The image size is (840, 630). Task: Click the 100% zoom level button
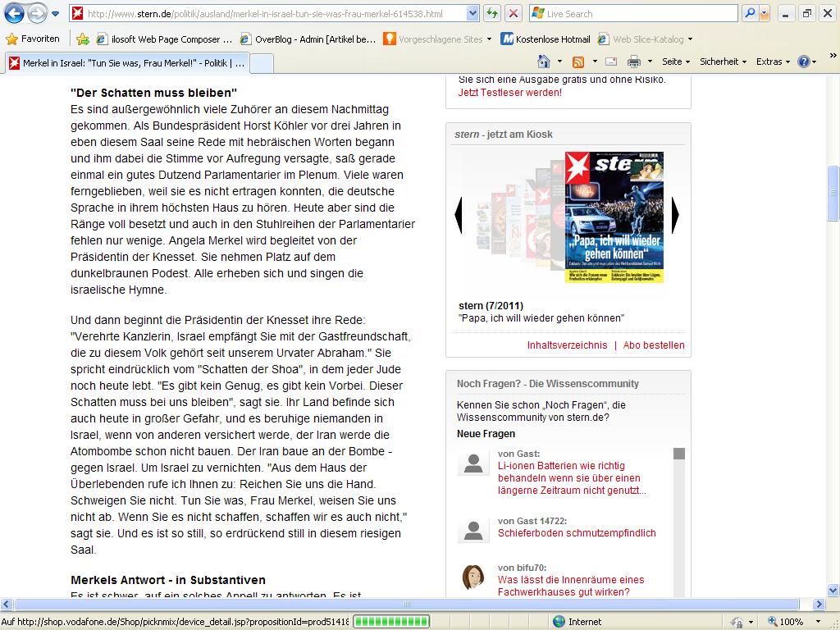(x=787, y=622)
